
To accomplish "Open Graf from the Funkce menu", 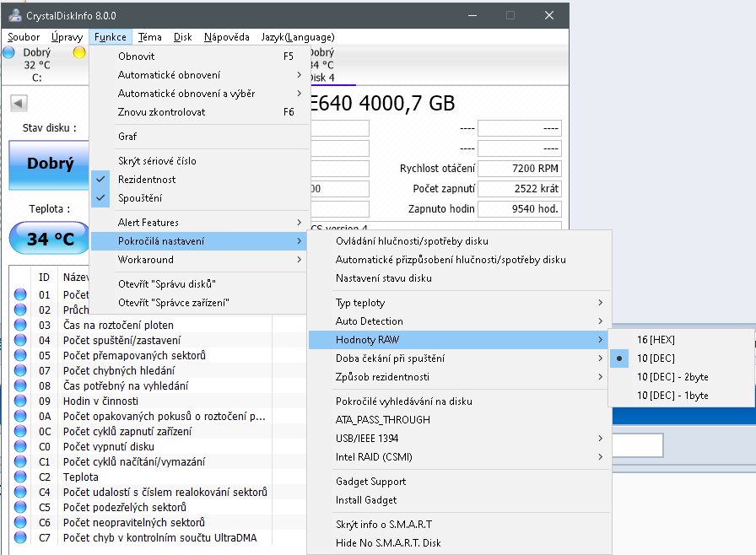I will [x=198, y=137].
